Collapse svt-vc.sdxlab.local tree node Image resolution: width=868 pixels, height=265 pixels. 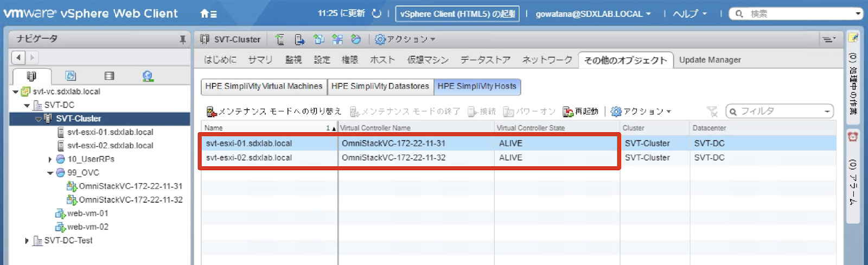click(15, 92)
